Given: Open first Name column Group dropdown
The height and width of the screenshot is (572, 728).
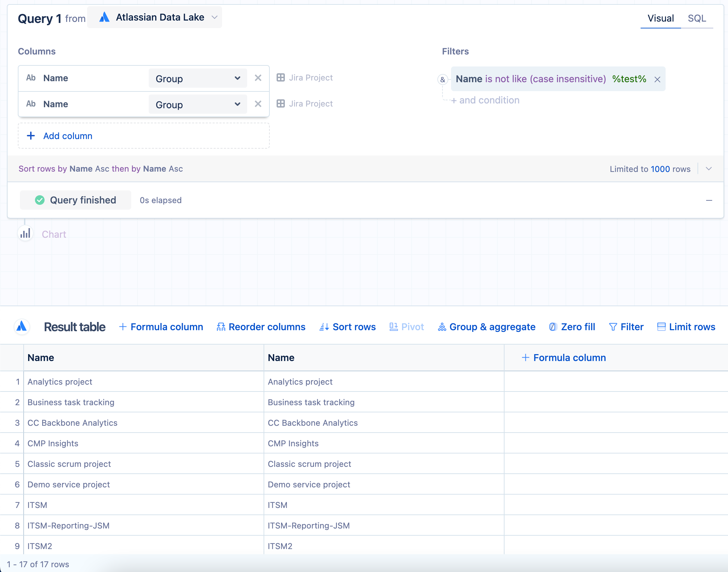Looking at the screenshot, I should [198, 78].
